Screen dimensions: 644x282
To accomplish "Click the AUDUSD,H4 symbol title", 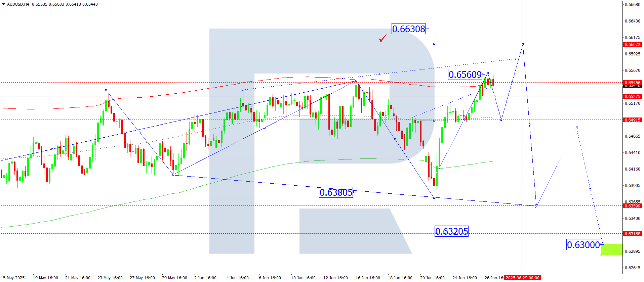I will point(18,4).
